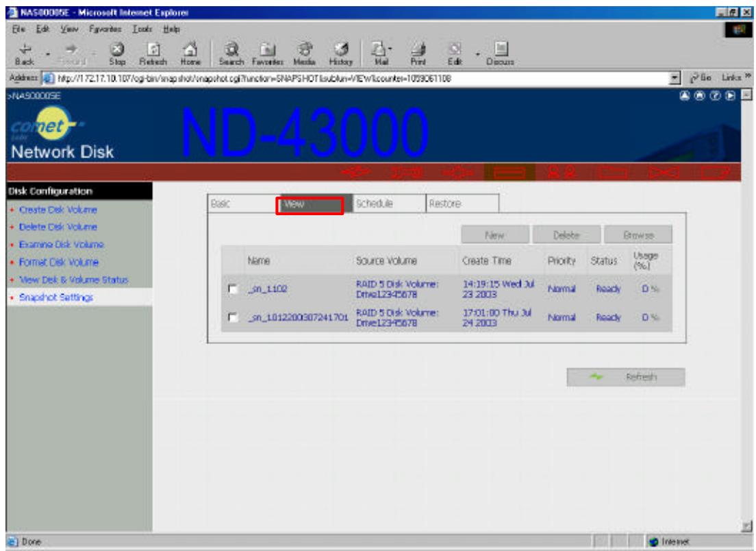Screen dimensions: 756x551
Task: Click the round play-arrow header icon
Action: [731, 95]
